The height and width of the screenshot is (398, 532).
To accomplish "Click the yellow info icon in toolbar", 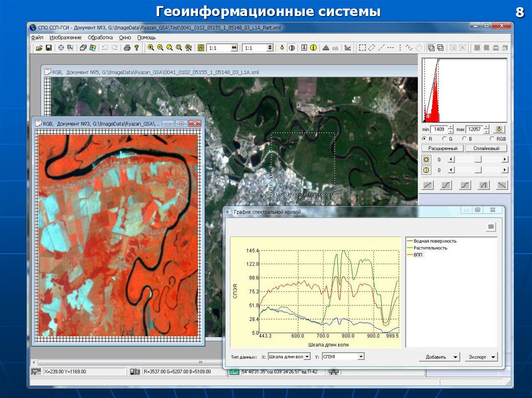I will click(313, 48).
